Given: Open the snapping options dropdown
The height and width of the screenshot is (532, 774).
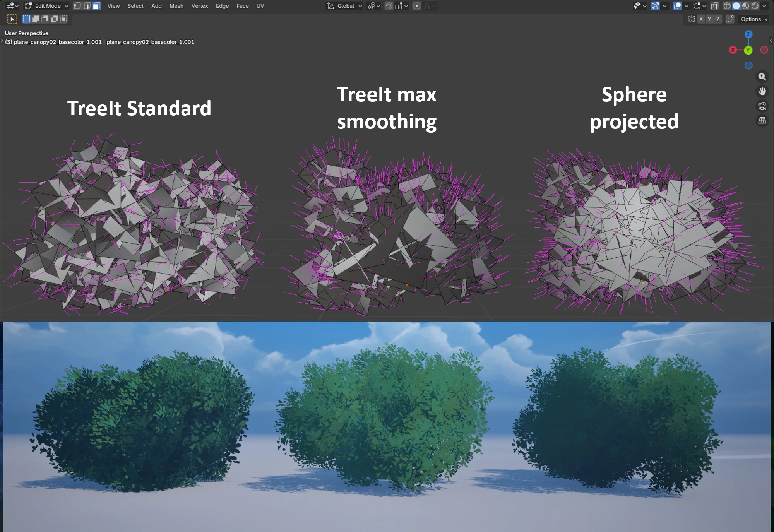Looking at the screenshot, I should [402, 6].
